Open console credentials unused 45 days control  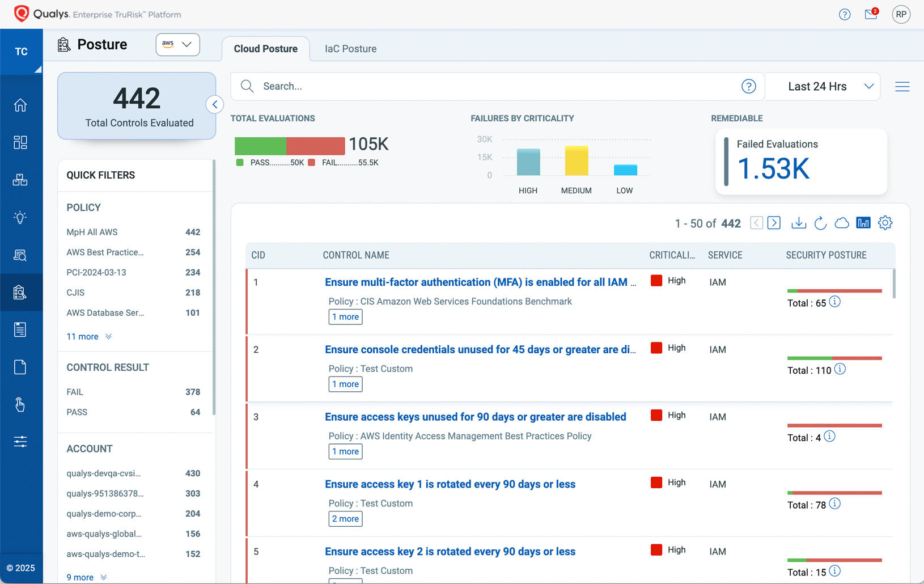[x=481, y=349]
